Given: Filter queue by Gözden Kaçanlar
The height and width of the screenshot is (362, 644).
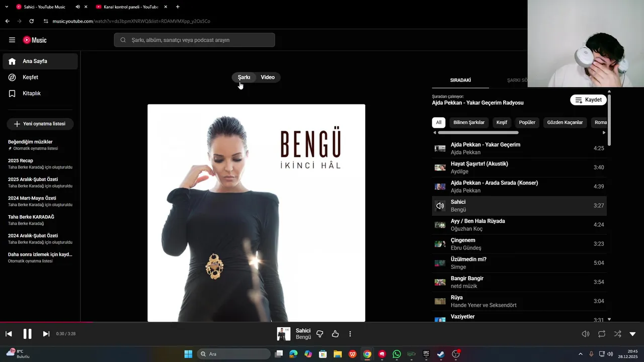Looking at the screenshot, I should tap(565, 122).
